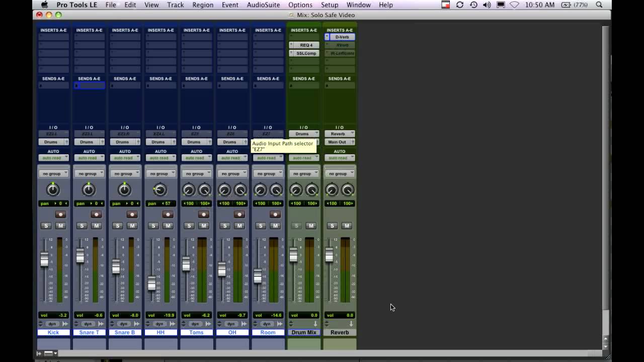Mute the Snare T track

click(97, 226)
